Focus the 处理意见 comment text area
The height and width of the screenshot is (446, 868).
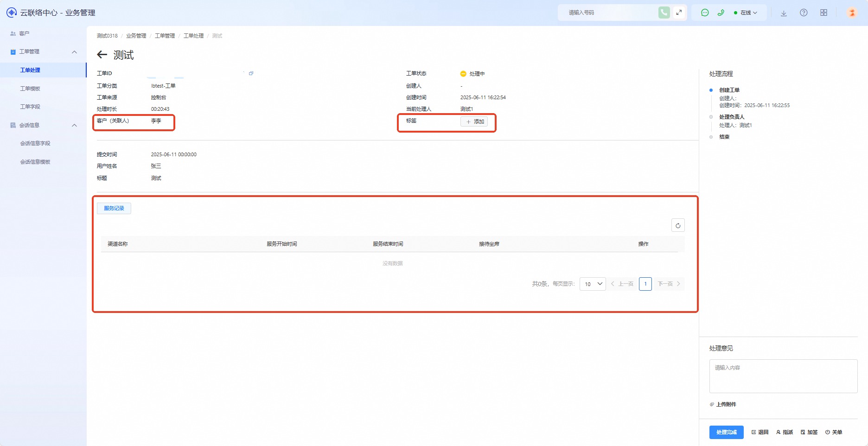point(783,376)
